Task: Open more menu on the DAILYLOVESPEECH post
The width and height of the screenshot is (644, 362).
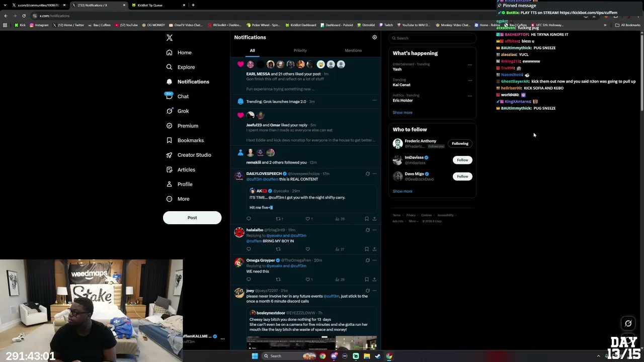Action: click(374, 173)
